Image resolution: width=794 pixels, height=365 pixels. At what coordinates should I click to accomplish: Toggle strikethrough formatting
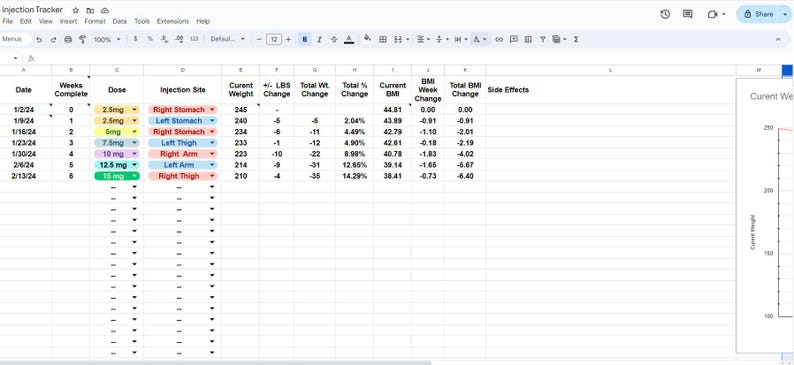coord(334,39)
